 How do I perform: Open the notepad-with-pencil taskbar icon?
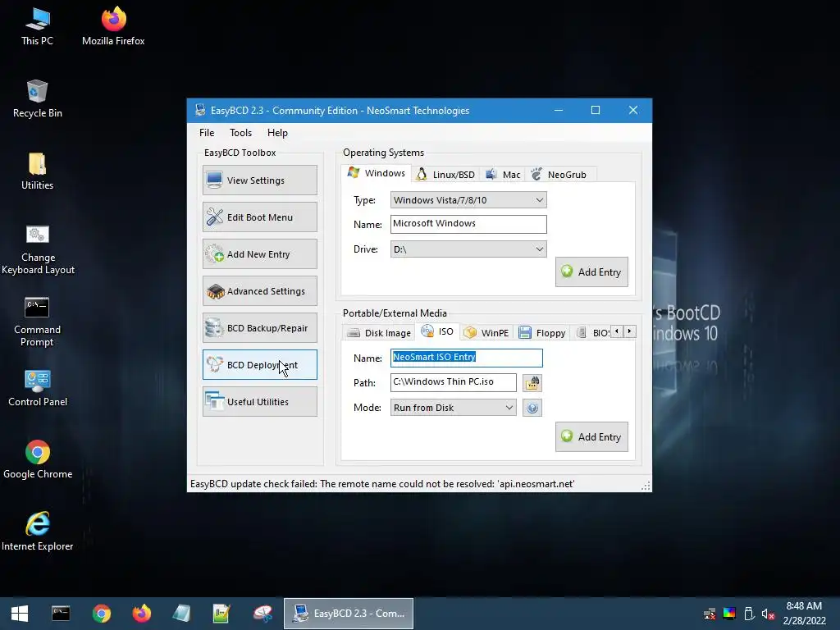[221, 614]
